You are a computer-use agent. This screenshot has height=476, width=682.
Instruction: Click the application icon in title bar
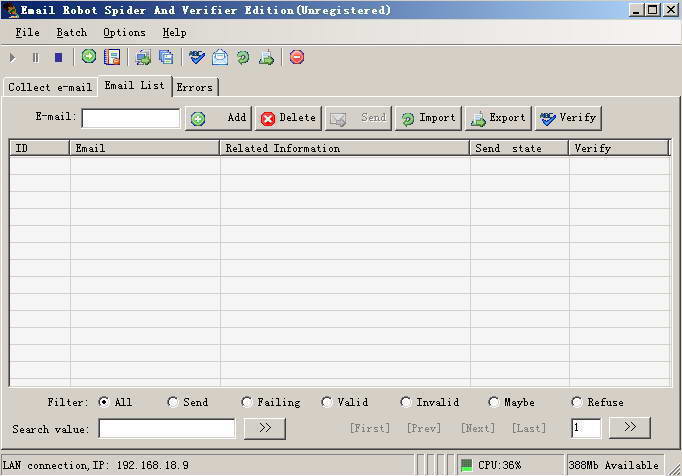(10, 10)
